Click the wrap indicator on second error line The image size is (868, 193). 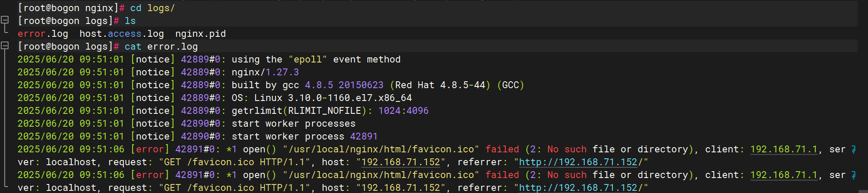click(854, 175)
